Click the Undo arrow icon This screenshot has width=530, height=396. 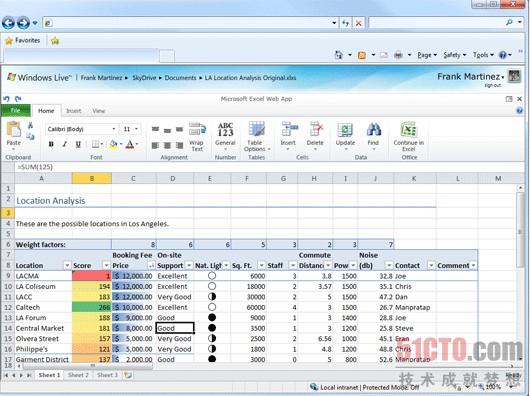pyautogui.click(x=6, y=99)
